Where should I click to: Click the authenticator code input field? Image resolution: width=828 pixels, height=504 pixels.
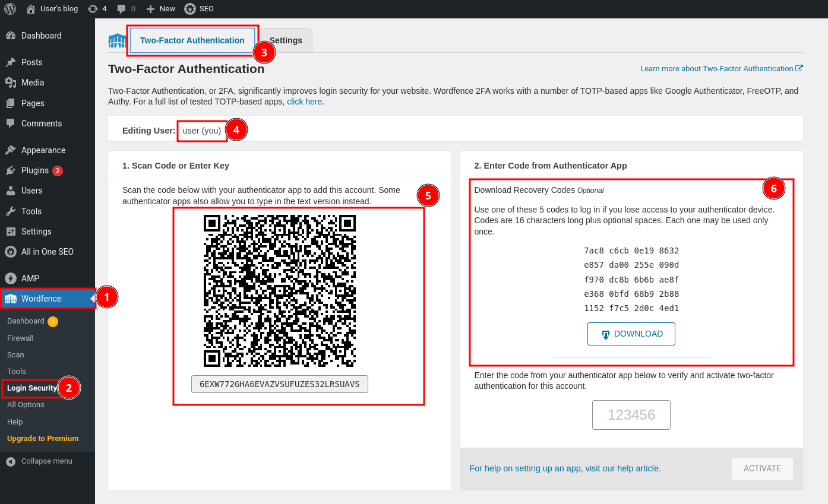pos(631,415)
